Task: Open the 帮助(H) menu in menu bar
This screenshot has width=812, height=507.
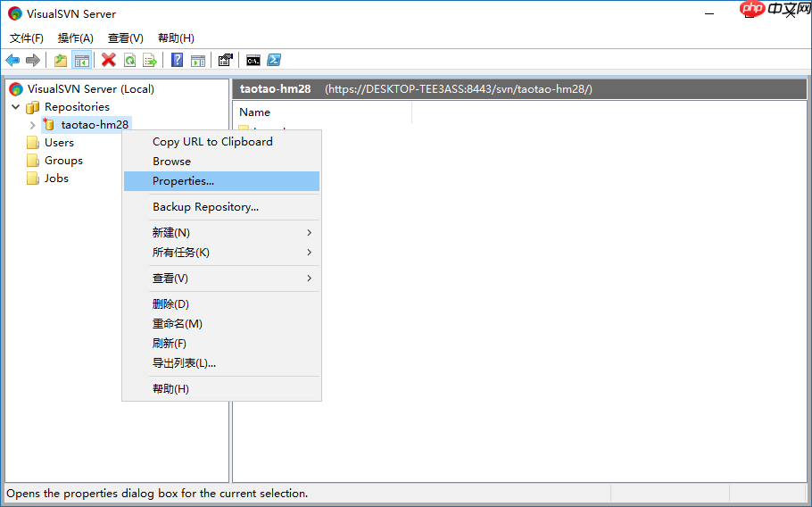Action: 176,37
